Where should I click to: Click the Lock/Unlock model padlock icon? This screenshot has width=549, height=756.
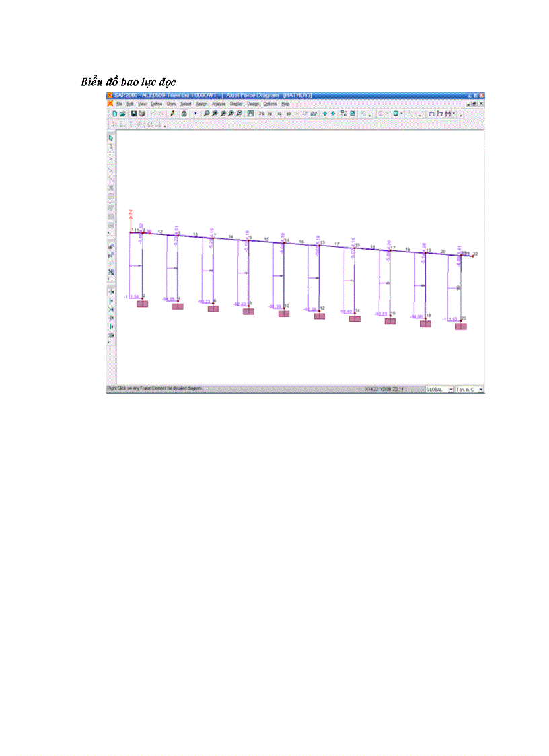point(185,114)
